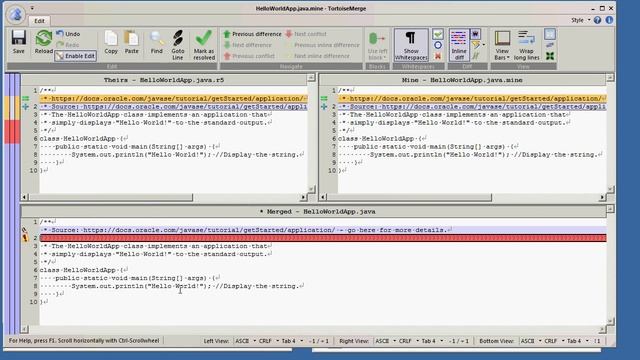Viewport: 640px width, 360px height.
Task: Click the red X whitespace icon
Action: coord(438,56)
